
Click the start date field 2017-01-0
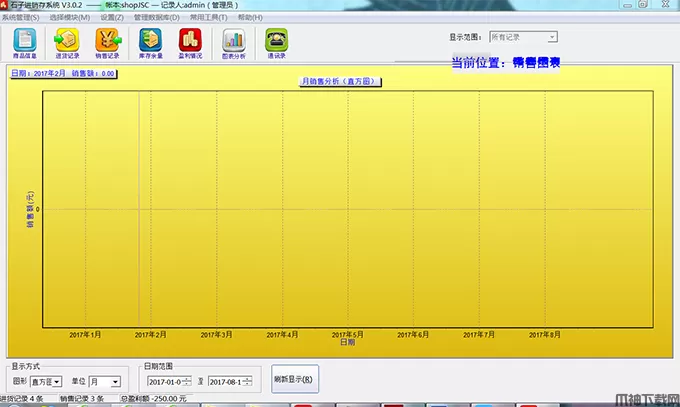[166, 381]
